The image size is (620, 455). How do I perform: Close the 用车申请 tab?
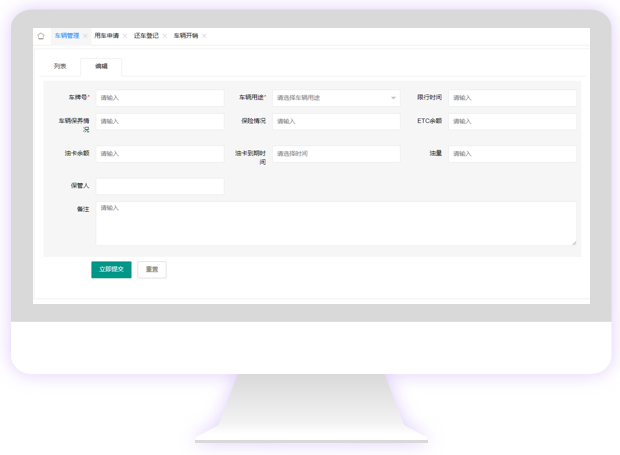pos(125,36)
